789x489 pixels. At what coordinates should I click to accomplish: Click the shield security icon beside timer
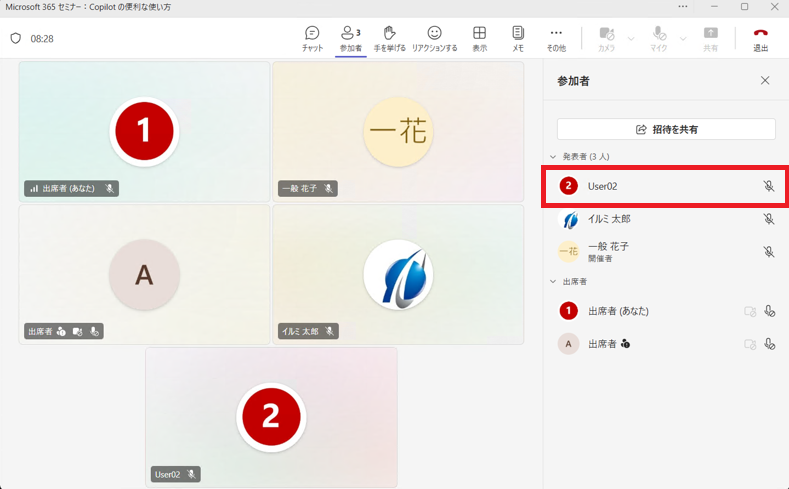click(16, 39)
